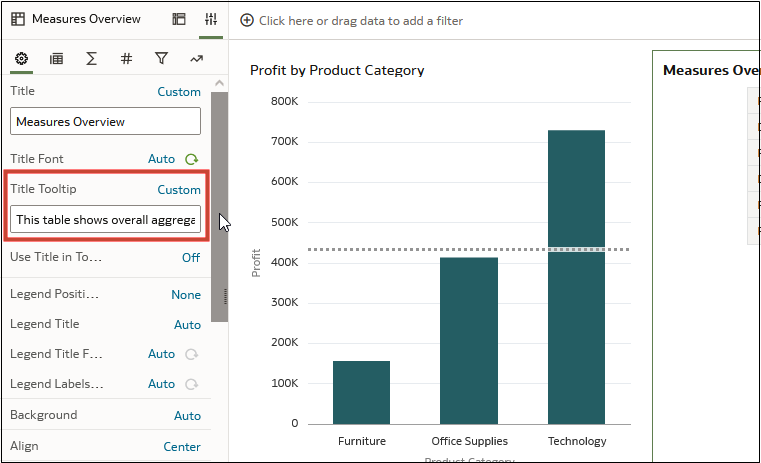Open the Values sigma tab

[91, 59]
